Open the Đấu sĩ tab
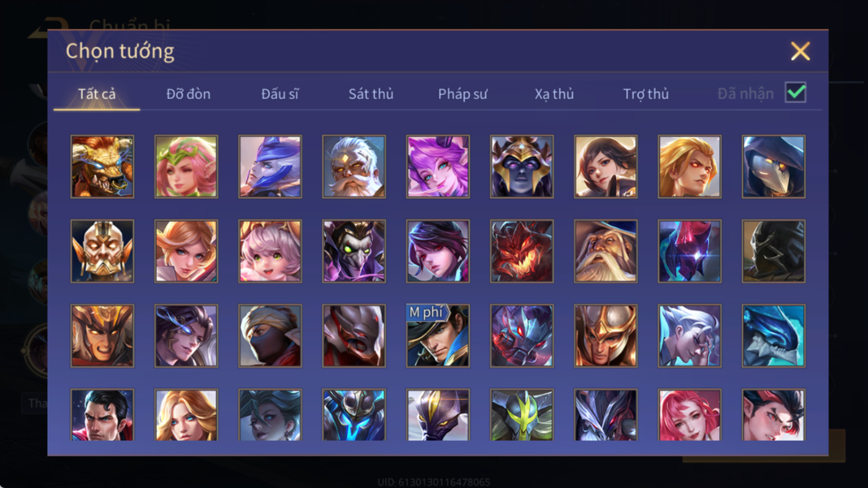The image size is (868, 488). pyautogui.click(x=280, y=94)
